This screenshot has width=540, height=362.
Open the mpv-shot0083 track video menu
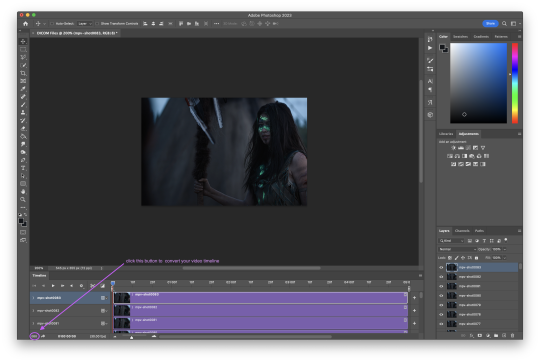pyautogui.click(x=104, y=298)
